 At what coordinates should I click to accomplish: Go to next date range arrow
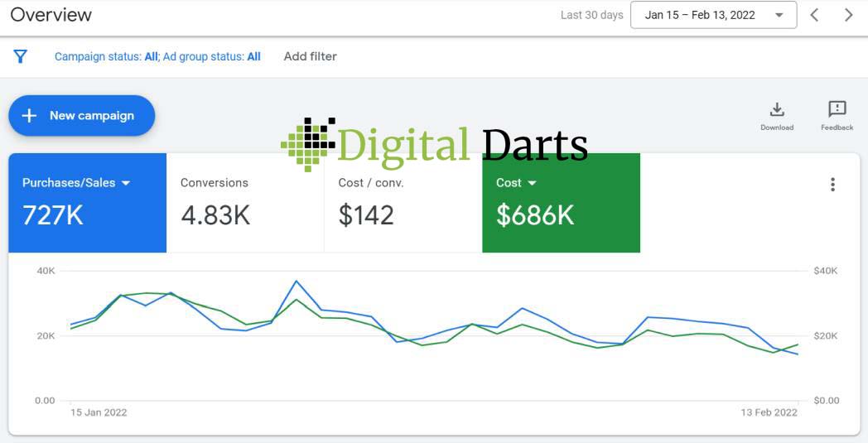click(849, 15)
